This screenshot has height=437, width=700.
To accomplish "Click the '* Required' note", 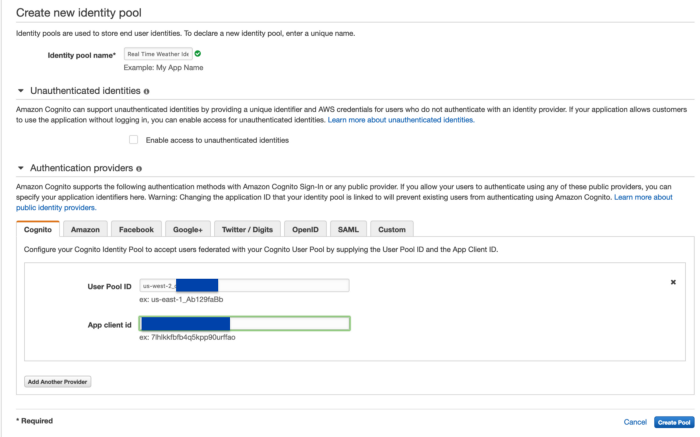I will (34, 420).
